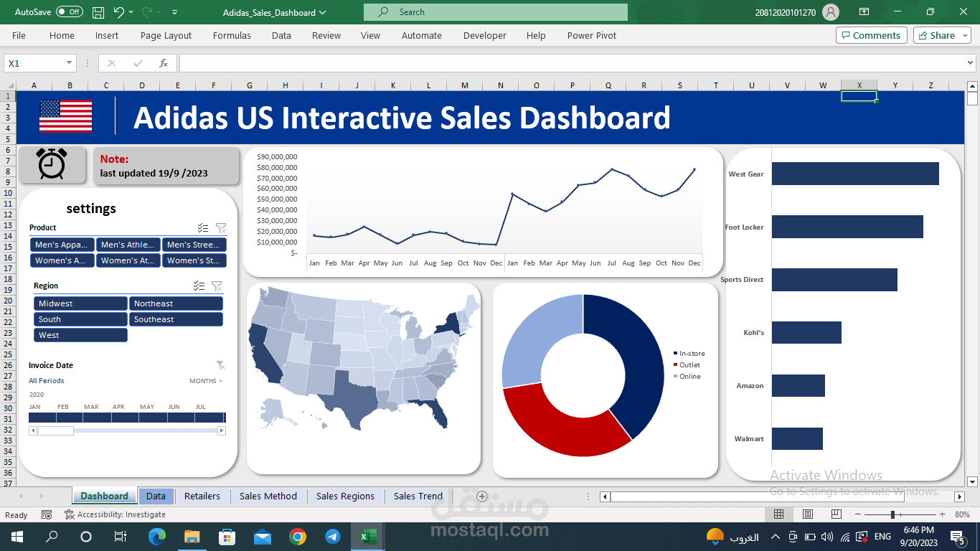Screen dimensions: 980x551
Task: Toggle the Southeast region slicer
Action: 176,319
